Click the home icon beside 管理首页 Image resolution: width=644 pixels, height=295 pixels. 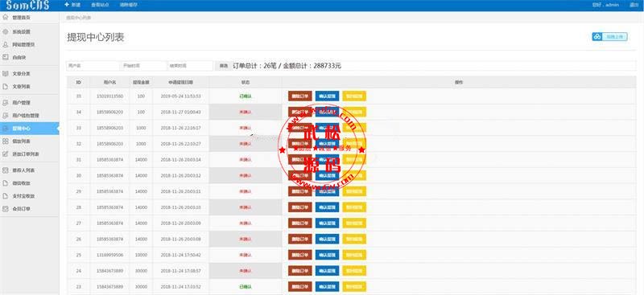tap(5, 18)
